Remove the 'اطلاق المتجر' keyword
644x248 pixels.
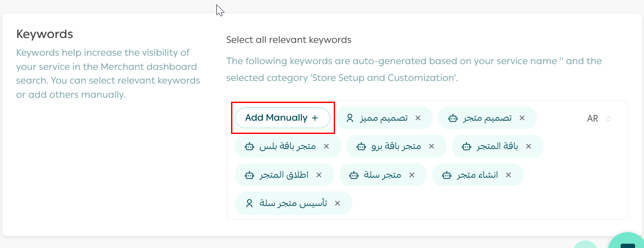[319, 175]
